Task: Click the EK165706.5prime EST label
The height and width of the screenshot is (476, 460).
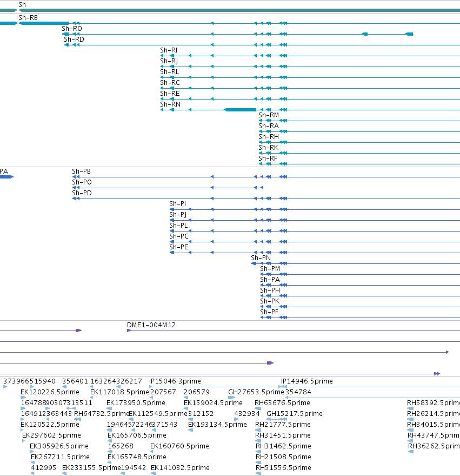Action: click(137, 435)
